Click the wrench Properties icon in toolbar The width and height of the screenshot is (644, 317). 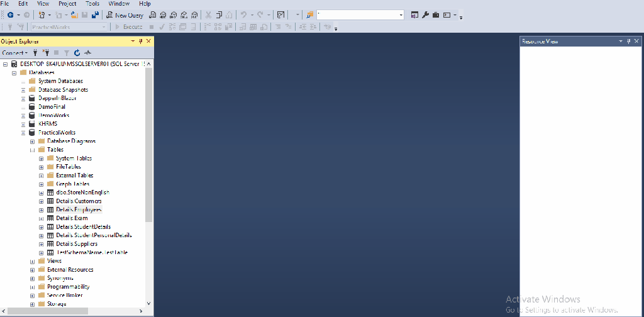click(425, 14)
